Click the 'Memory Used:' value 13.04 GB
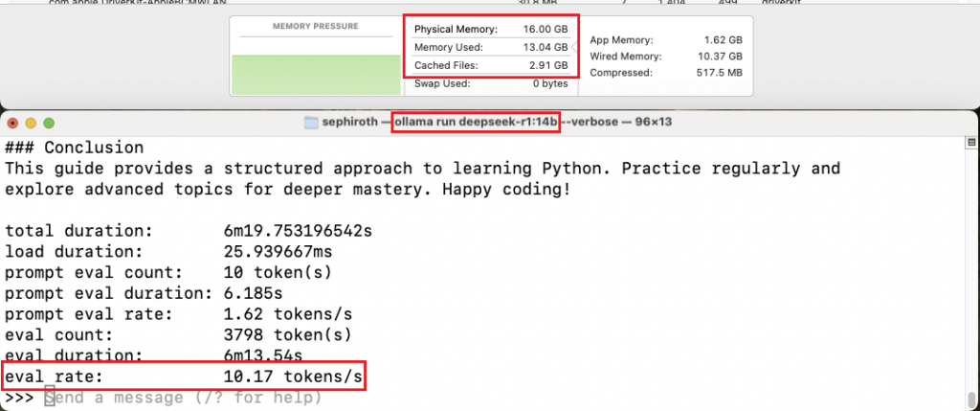 tap(546, 47)
